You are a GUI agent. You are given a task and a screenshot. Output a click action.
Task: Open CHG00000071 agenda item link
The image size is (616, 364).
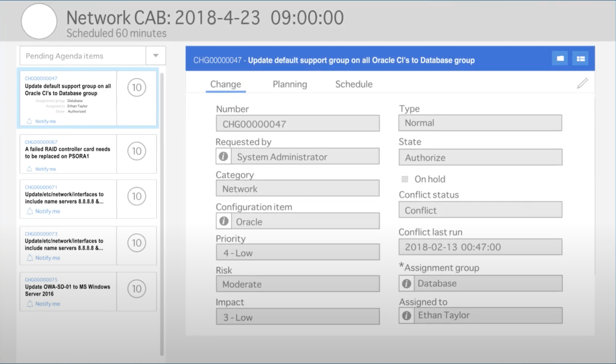pos(41,187)
